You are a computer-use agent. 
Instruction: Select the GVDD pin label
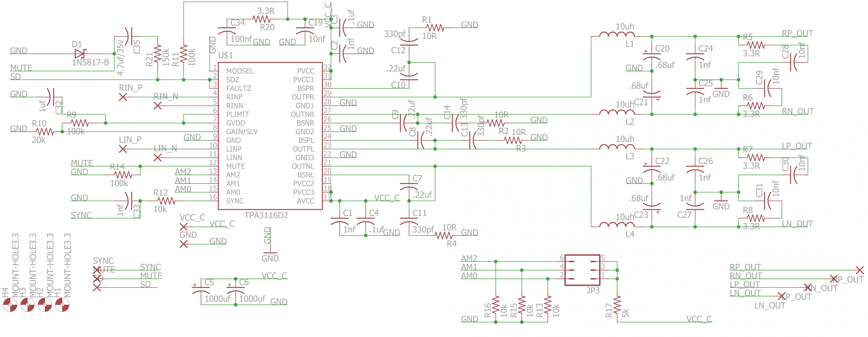click(235, 123)
